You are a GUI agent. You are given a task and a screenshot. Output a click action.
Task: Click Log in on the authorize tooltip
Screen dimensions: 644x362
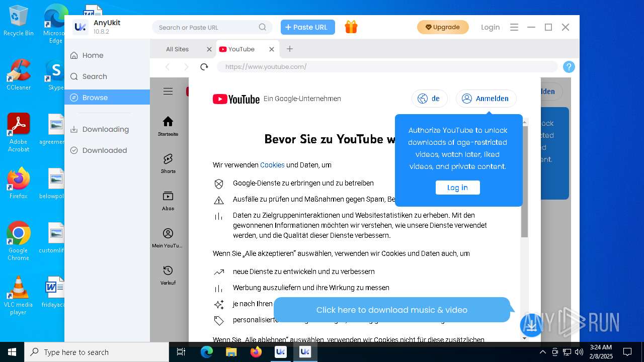[x=457, y=188]
